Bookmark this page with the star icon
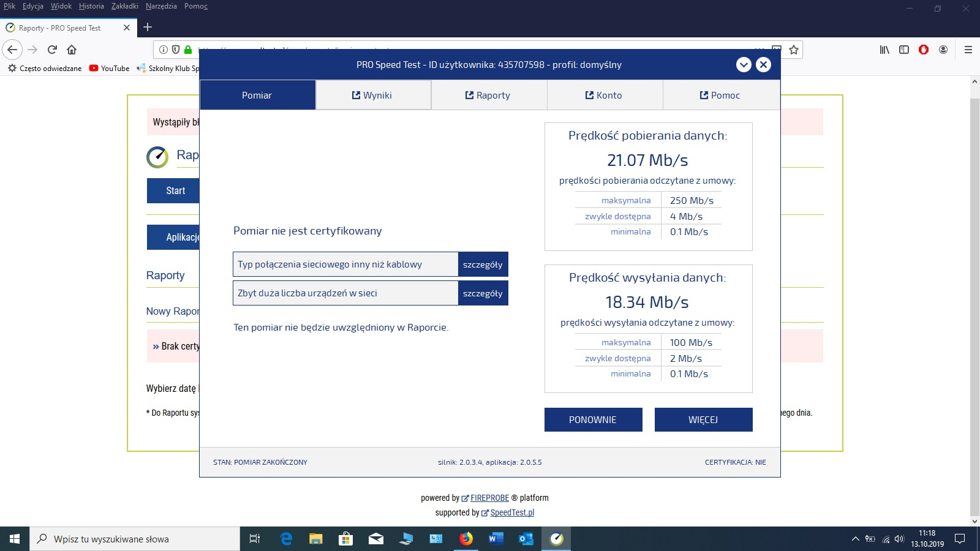Viewport: 980px width, 551px height. point(794,50)
